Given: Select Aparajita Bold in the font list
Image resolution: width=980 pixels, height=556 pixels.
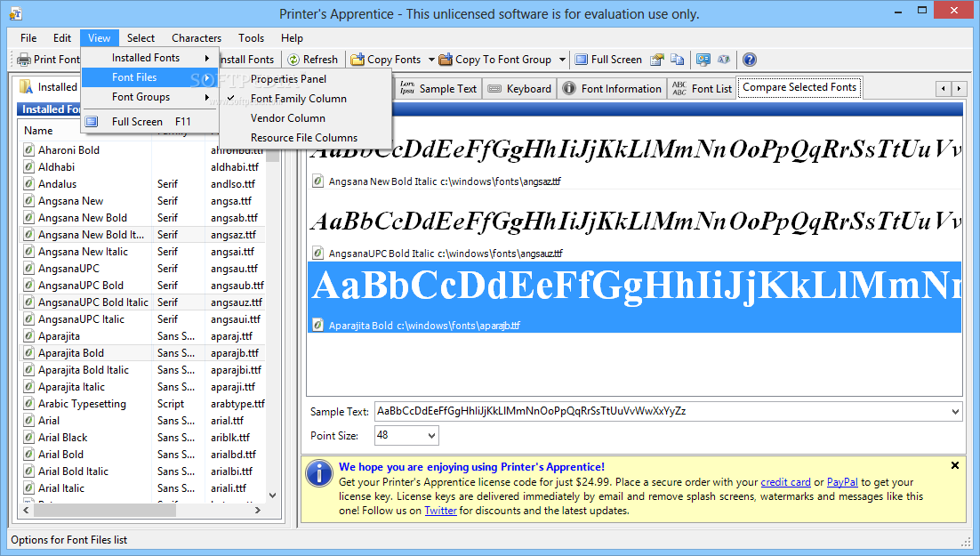Looking at the screenshot, I should 70,353.
